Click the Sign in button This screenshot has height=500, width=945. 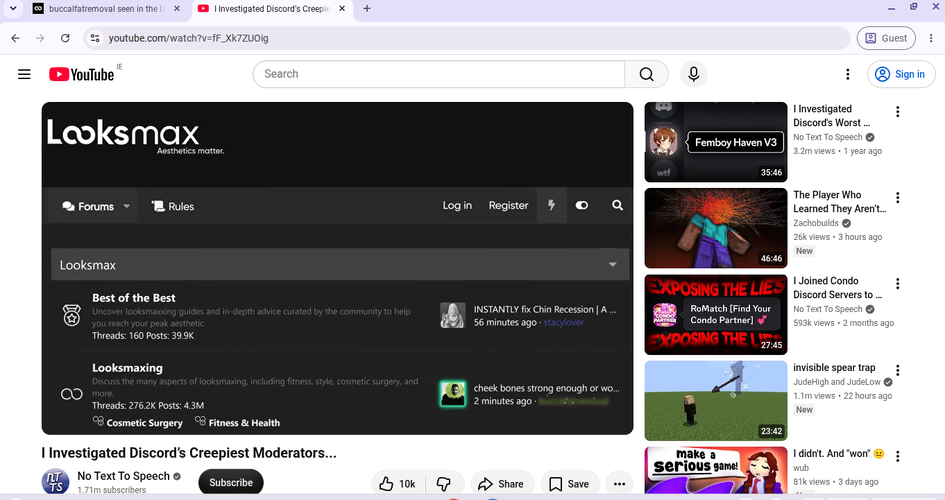point(901,74)
